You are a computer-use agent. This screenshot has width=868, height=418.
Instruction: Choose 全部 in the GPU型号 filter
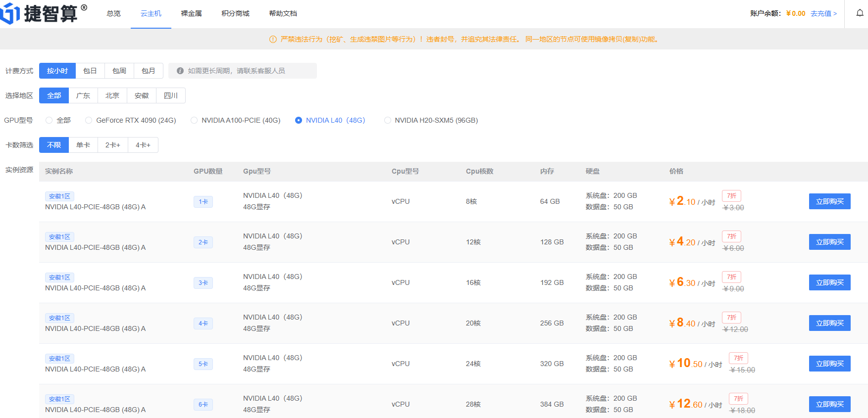tap(49, 120)
